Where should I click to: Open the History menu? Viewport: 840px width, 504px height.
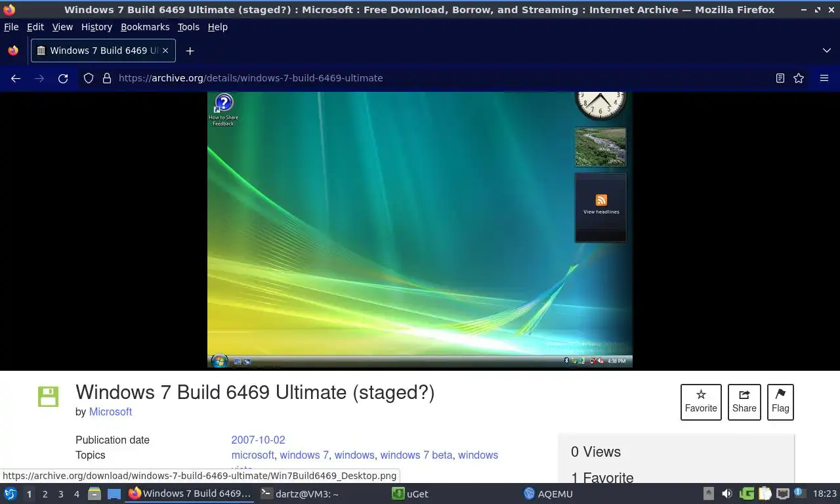tap(96, 27)
